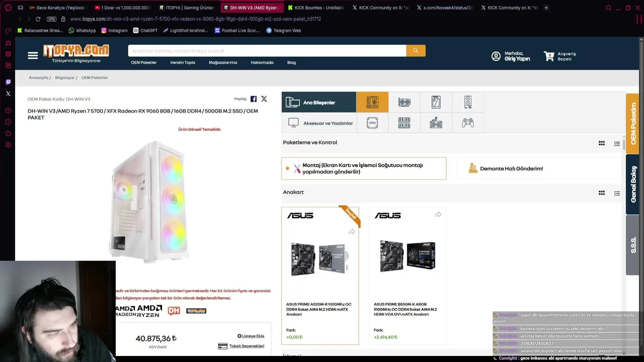The image size is (644, 362).
Task: Select the Demonte Hızlı Gönderim option
Action: (538, 168)
